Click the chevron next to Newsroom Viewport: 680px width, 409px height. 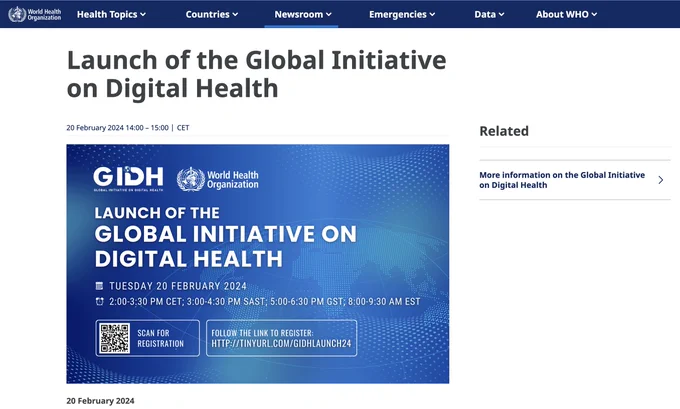click(x=329, y=15)
